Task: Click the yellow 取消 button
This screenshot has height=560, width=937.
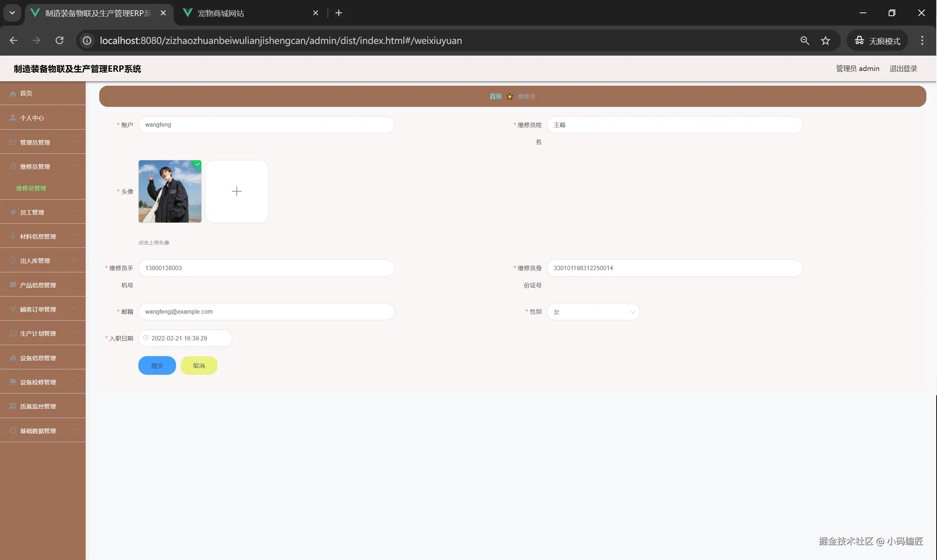Action: tap(199, 366)
